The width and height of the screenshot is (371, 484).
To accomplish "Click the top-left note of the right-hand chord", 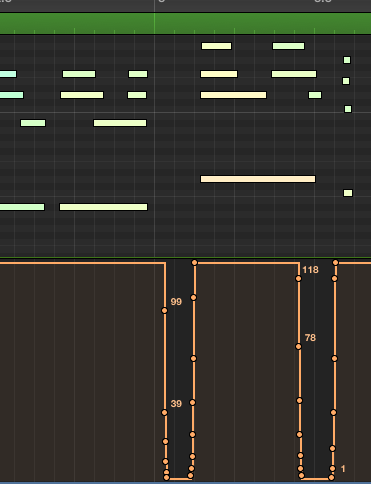I will (216, 46).
